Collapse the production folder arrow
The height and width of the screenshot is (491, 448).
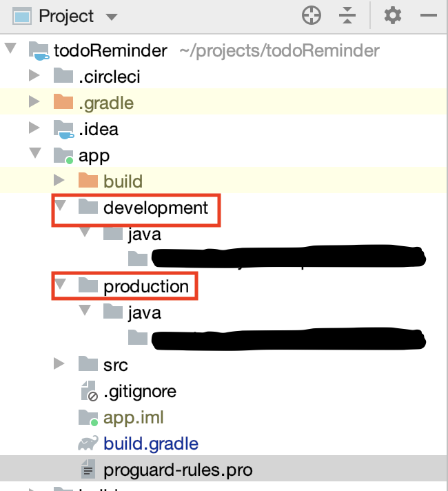pos(60,285)
